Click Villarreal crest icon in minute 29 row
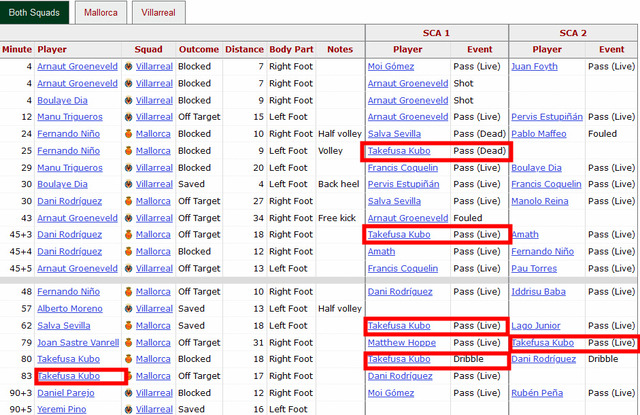640x415 pixels. [129, 168]
